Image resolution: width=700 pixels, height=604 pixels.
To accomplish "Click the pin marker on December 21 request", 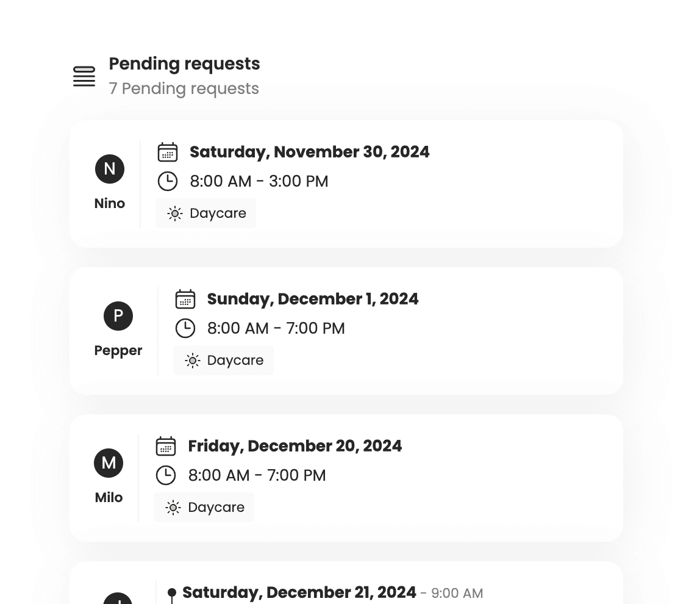I will [172, 592].
